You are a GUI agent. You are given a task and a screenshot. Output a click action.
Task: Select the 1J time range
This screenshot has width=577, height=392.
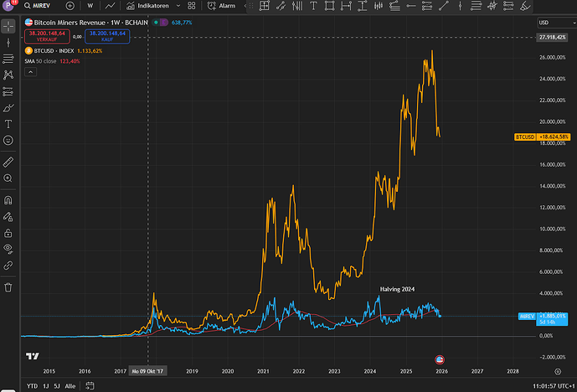[45, 386]
